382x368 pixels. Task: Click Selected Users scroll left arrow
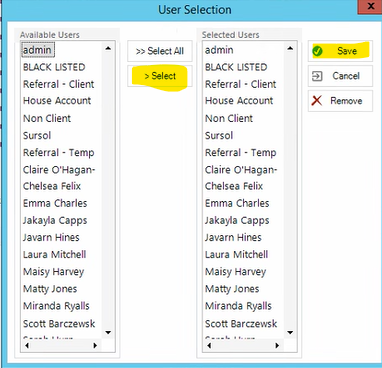209,345
